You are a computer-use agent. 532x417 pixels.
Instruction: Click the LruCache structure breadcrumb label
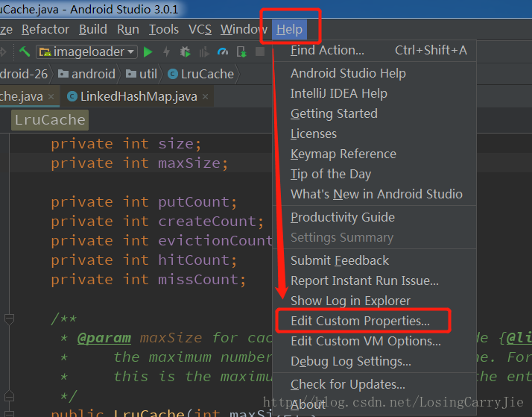coord(50,120)
